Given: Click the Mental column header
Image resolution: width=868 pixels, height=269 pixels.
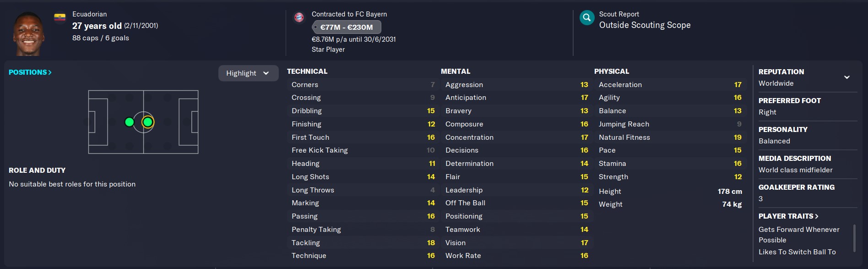Looking at the screenshot, I should 456,71.
